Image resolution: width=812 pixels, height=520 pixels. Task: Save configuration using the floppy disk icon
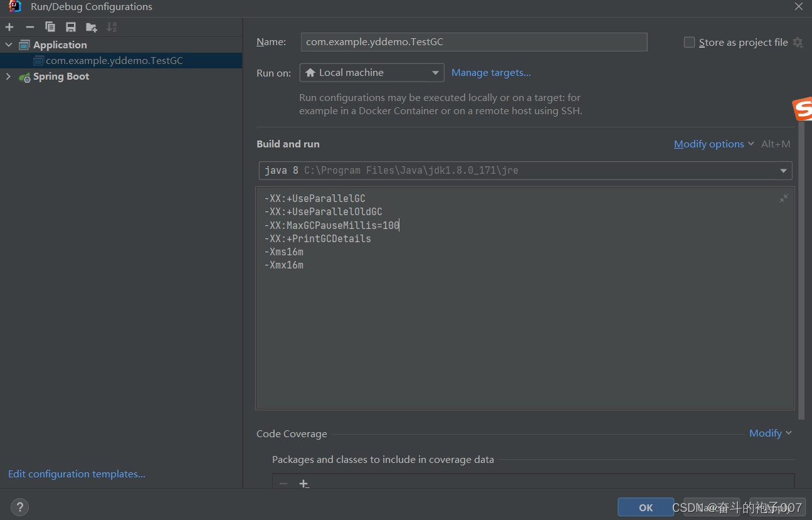[x=71, y=27]
